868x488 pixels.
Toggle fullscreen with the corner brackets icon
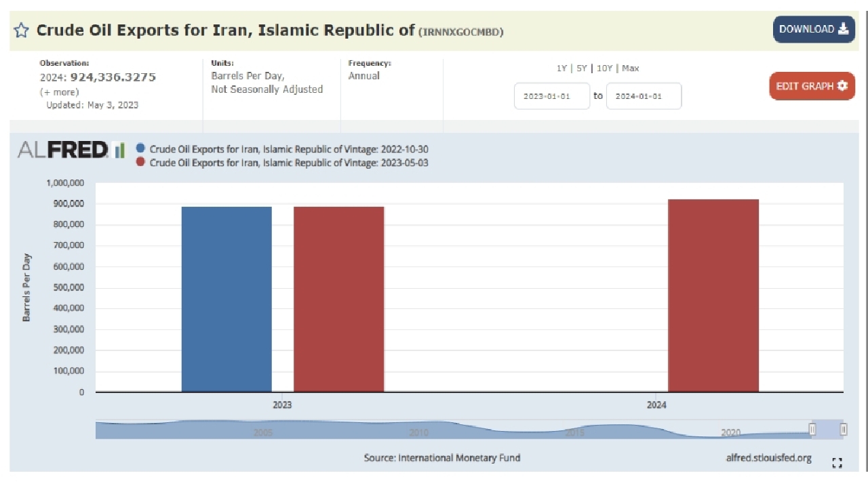[x=837, y=463]
